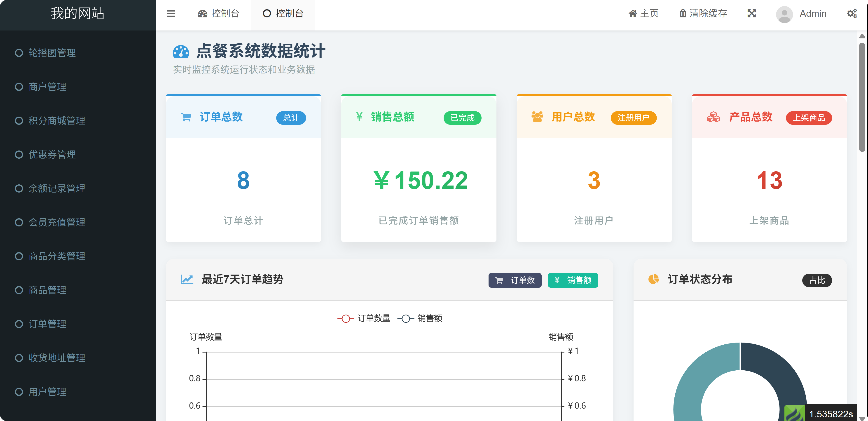
Task: Open the settings gear icon
Action: (852, 14)
